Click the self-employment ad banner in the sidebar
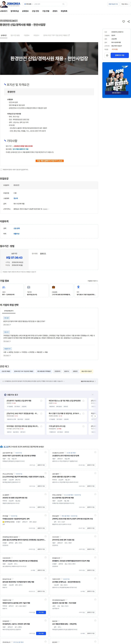This screenshot has width=131, height=644. click(x=116, y=80)
